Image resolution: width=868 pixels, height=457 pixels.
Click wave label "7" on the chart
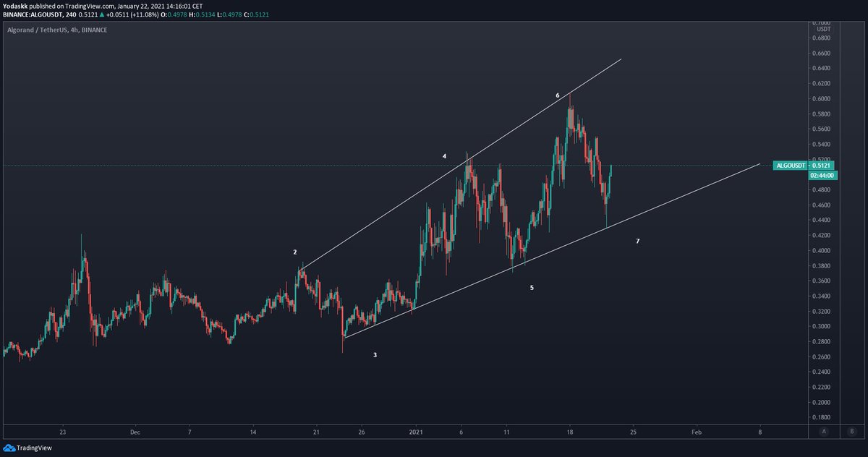(637, 242)
